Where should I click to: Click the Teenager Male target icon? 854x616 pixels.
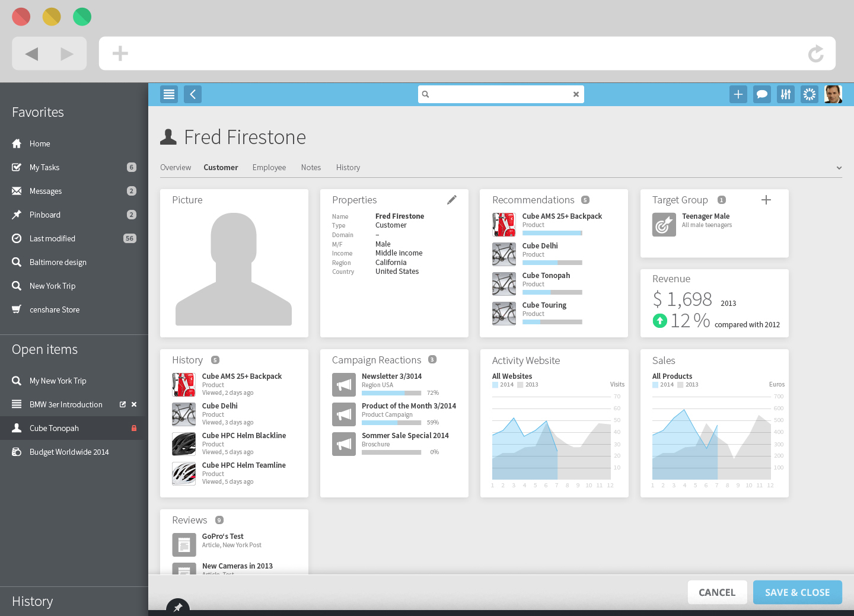coord(664,225)
